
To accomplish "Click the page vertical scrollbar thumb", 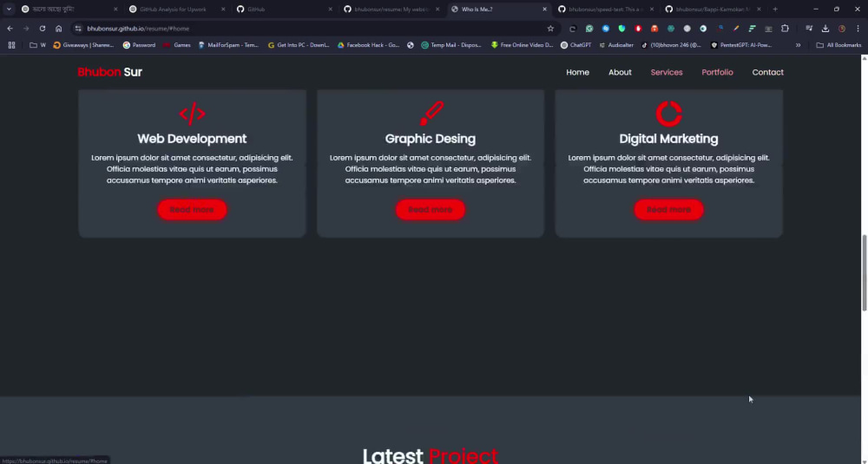I will (865, 272).
